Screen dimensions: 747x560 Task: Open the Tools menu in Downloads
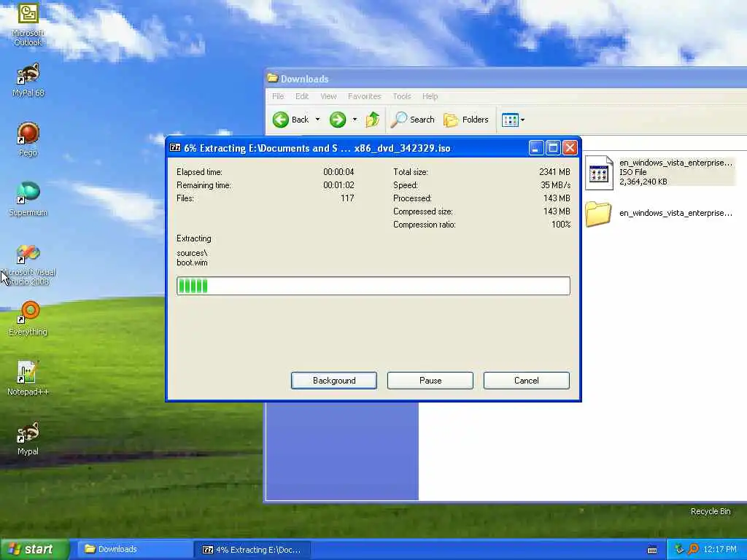(x=402, y=96)
